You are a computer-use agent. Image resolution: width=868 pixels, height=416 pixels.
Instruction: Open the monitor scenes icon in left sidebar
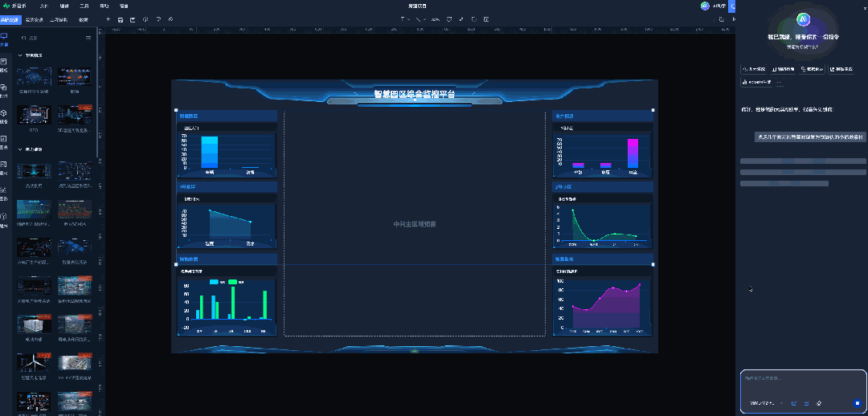pyautogui.click(x=4, y=35)
